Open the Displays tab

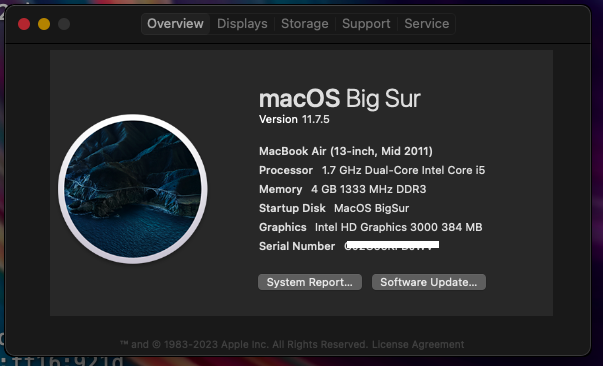pos(242,24)
